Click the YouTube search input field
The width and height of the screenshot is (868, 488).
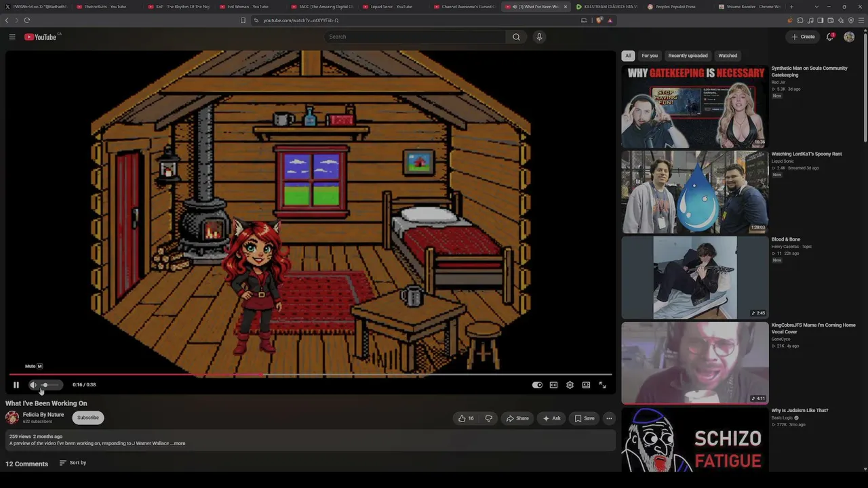pyautogui.click(x=415, y=37)
